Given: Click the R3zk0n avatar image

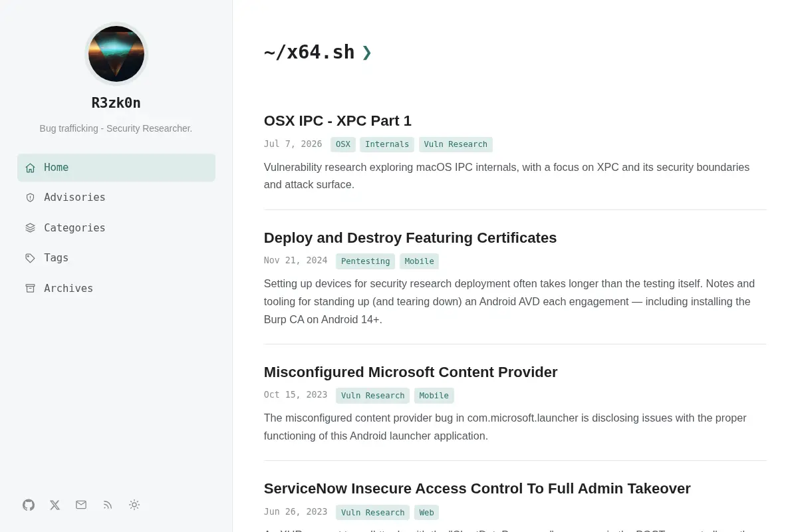Looking at the screenshot, I should pos(116,54).
